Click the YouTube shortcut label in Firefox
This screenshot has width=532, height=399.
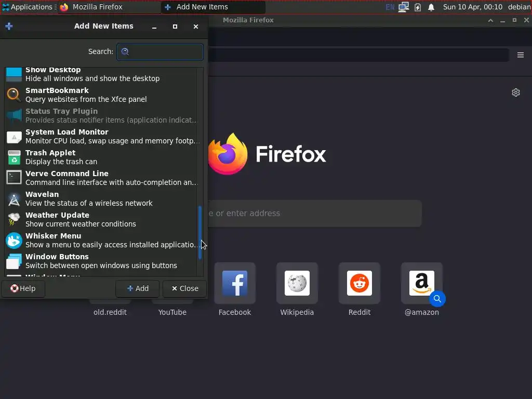click(172, 312)
